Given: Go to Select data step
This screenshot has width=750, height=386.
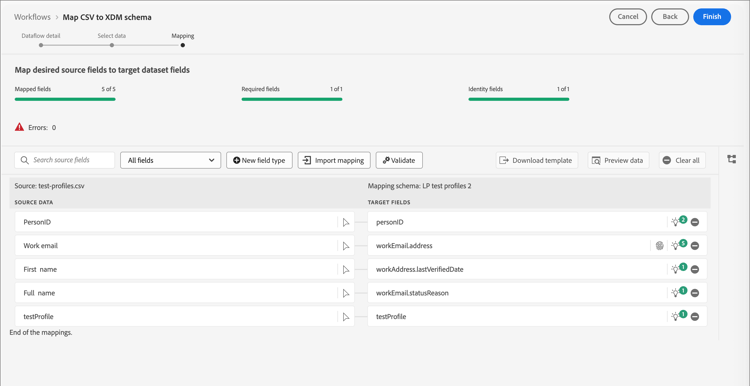Looking at the screenshot, I should [x=111, y=45].
